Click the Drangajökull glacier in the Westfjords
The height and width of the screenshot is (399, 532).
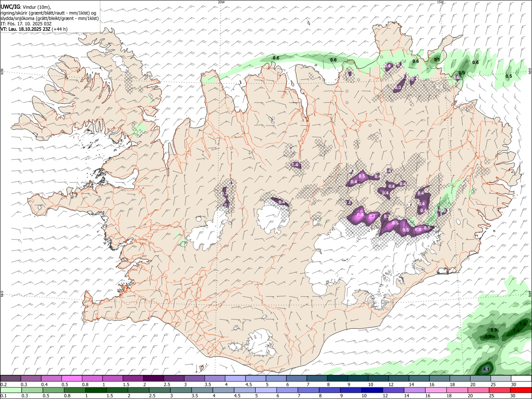tap(121, 62)
